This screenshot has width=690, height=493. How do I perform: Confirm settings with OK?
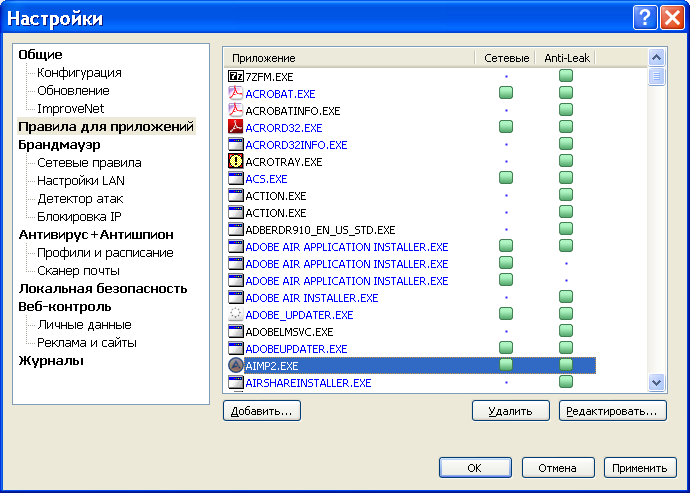tap(475, 467)
